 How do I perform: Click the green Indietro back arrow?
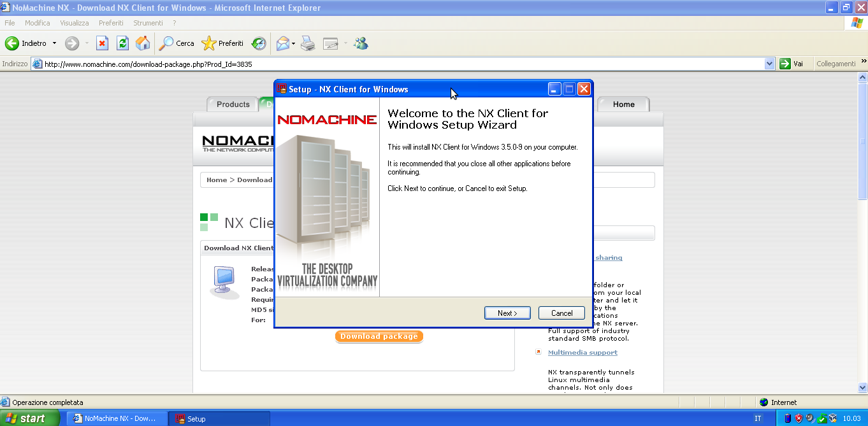12,43
